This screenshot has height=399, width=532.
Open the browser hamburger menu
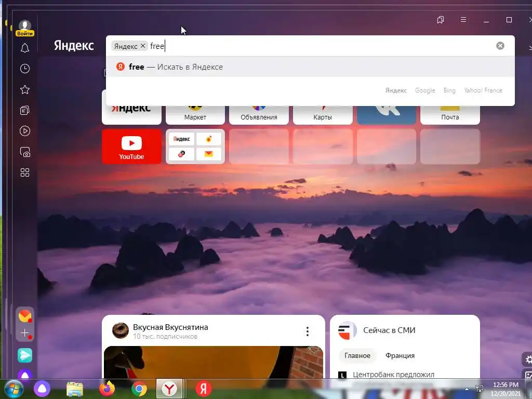[463, 20]
